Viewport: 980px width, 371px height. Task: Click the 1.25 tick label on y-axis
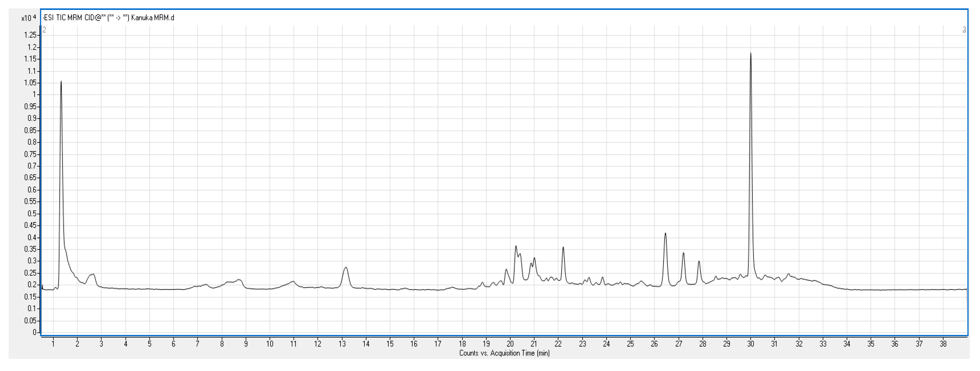pyautogui.click(x=31, y=35)
